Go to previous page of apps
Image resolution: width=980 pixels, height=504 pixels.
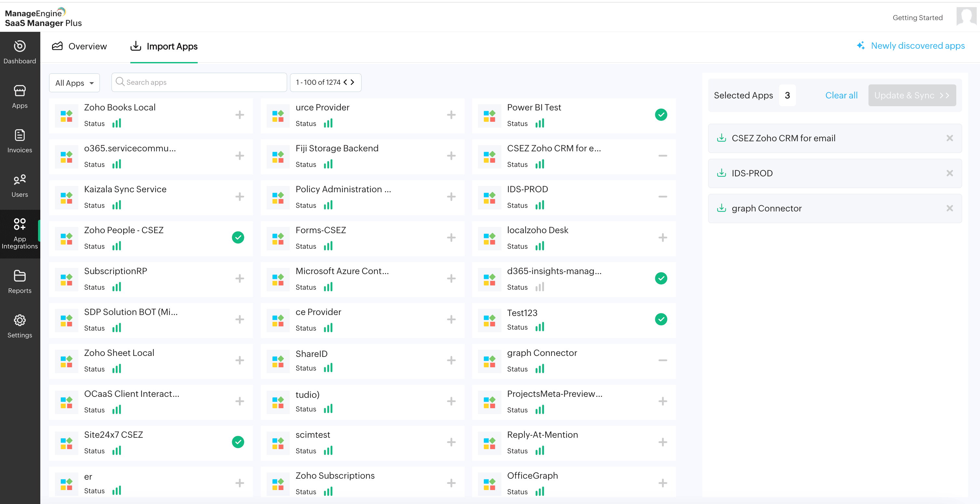point(345,82)
